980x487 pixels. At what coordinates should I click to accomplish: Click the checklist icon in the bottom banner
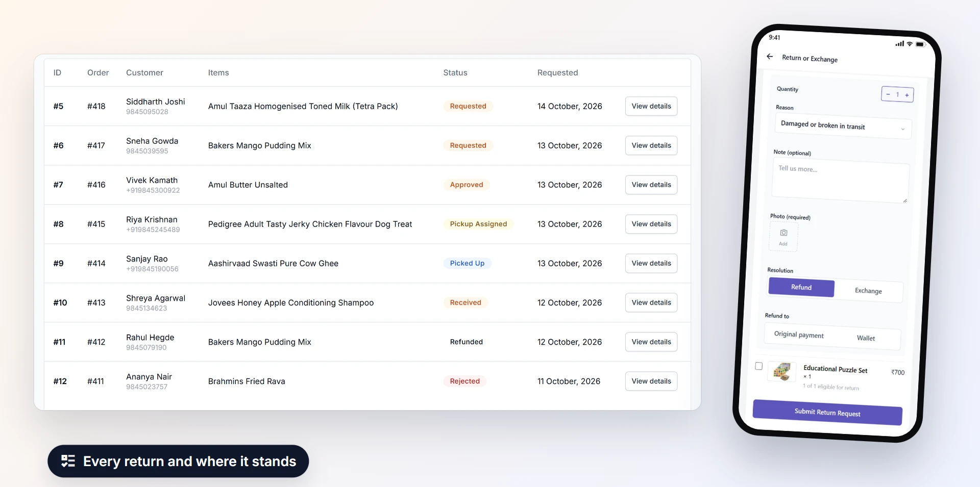[x=68, y=461]
